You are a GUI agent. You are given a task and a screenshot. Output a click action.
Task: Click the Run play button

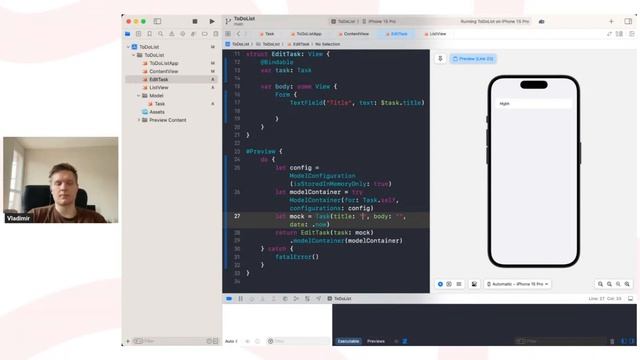point(212,21)
